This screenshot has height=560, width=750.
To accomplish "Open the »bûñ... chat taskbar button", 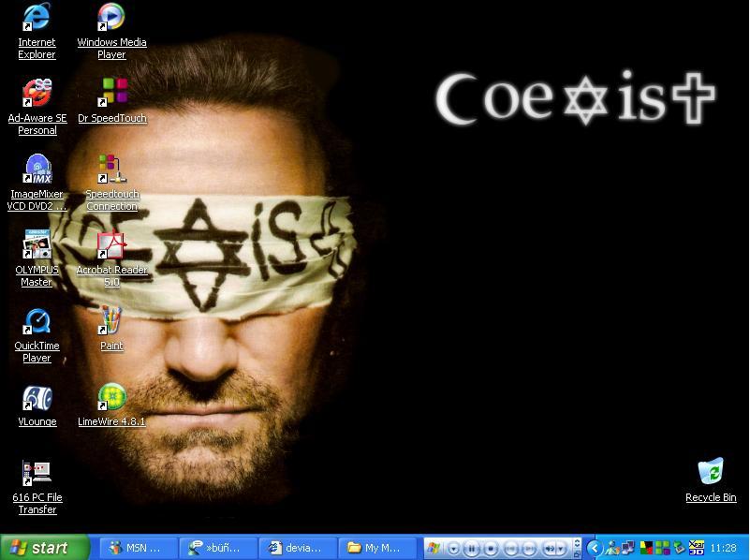I will click(x=218, y=548).
